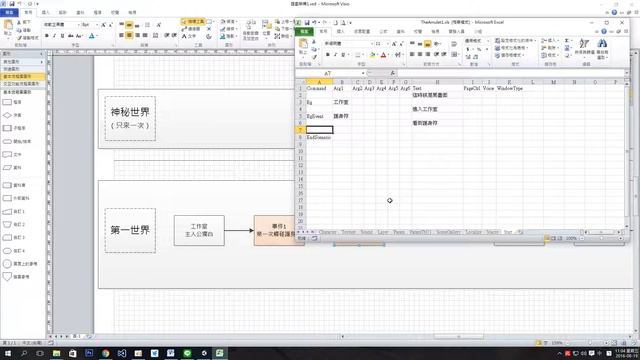Open the Excel font name dropdown
640x360 pixels.
(372, 44)
